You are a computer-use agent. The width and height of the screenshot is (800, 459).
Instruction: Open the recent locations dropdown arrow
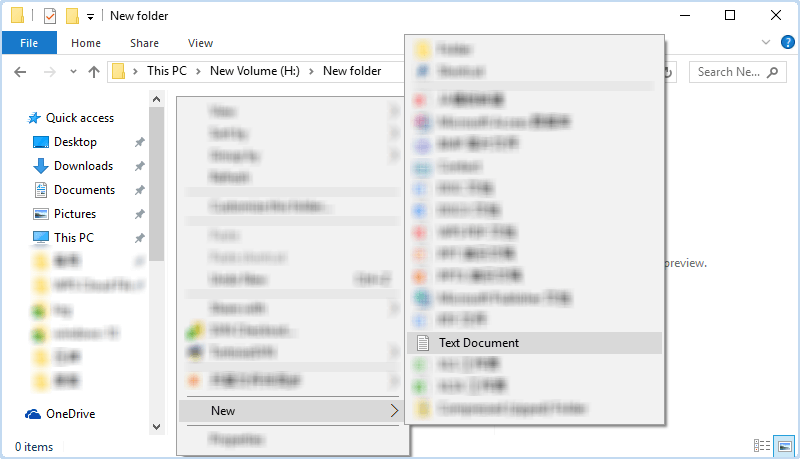click(x=73, y=72)
